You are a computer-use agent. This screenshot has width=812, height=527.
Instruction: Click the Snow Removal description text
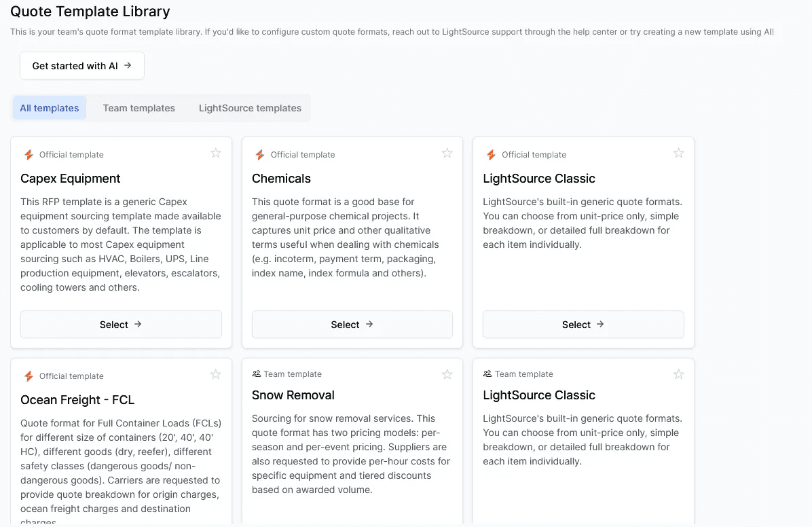[x=351, y=454]
